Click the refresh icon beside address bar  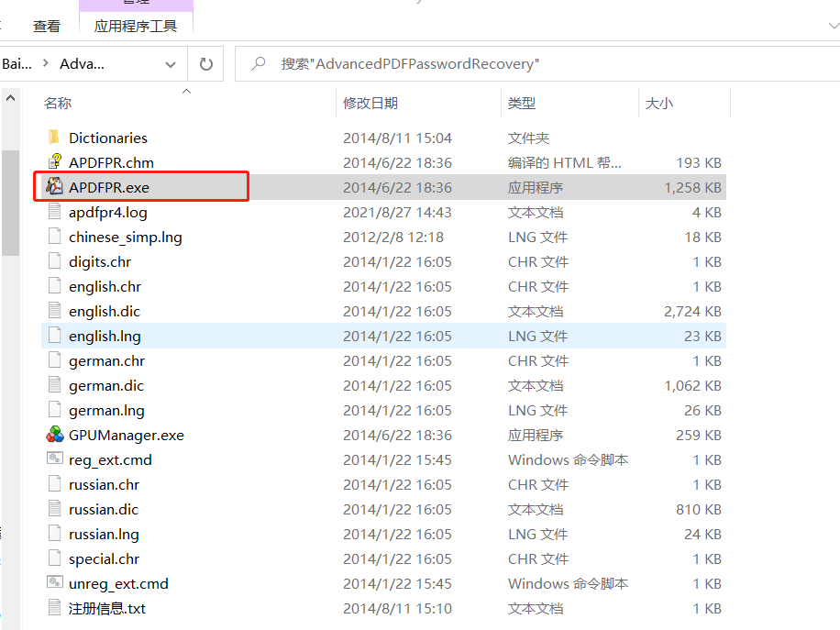[205, 64]
